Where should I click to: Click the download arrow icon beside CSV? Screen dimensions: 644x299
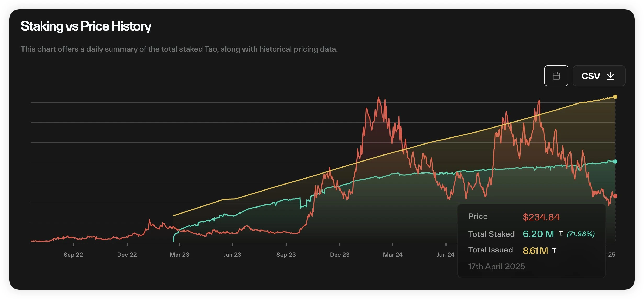611,76
